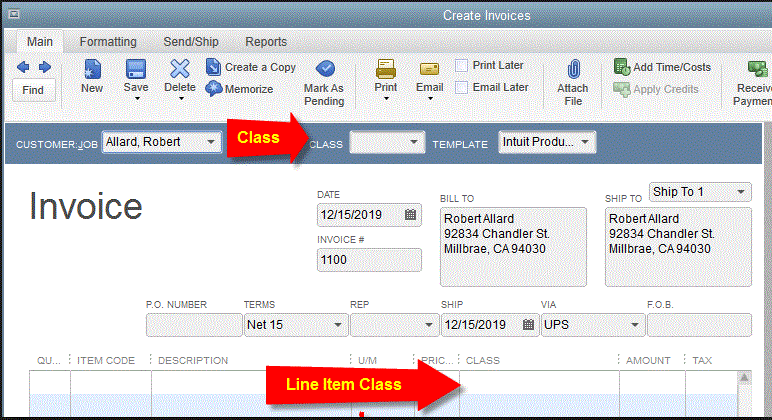This screenshot has width=772, height=420.
Task: Open the window control menu icon
Action: [14, 14]
